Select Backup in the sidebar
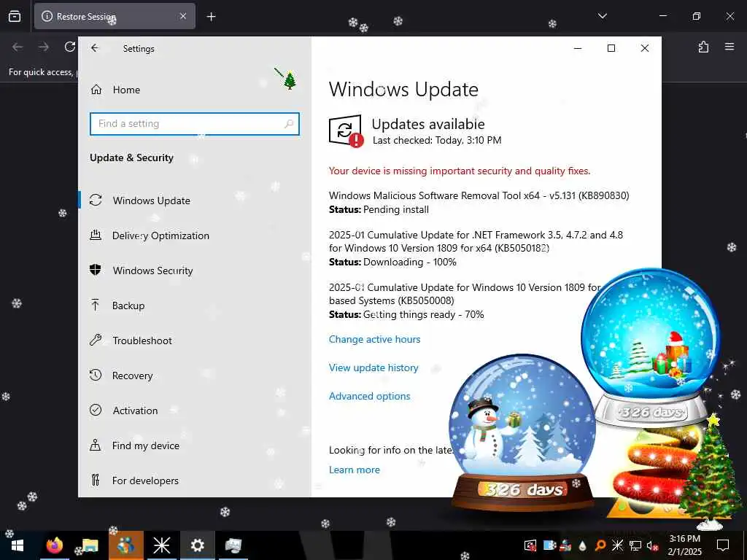The image size is (747, 560). (128, 306)
